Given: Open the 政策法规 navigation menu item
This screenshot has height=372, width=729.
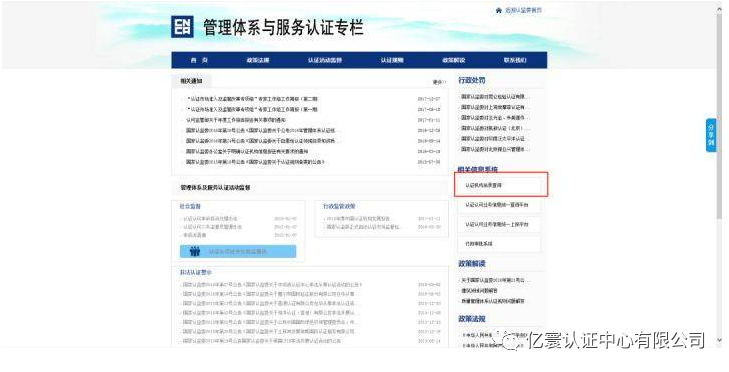Looking at the screenshot, I should tap(258, 60).
